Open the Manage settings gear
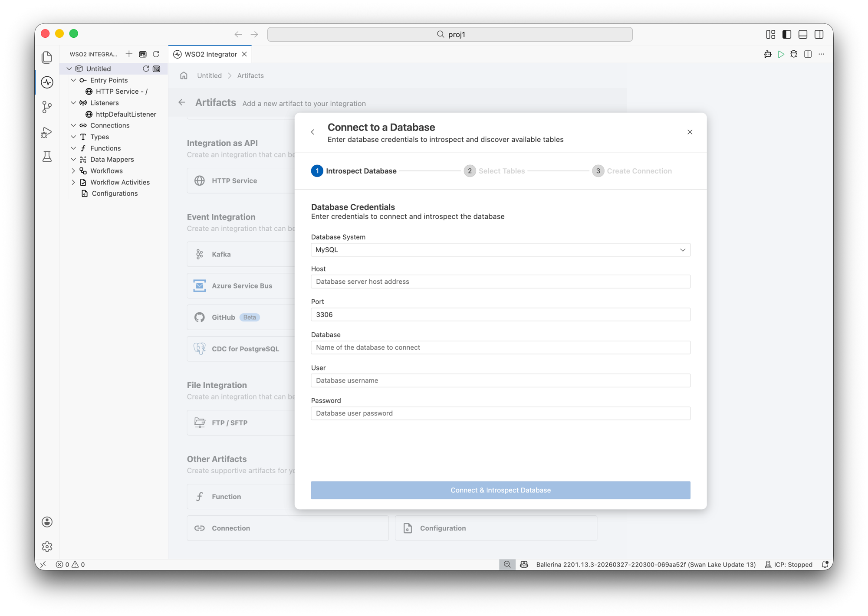868x616 pixels. pyautogui.click(x=47, y=547)
